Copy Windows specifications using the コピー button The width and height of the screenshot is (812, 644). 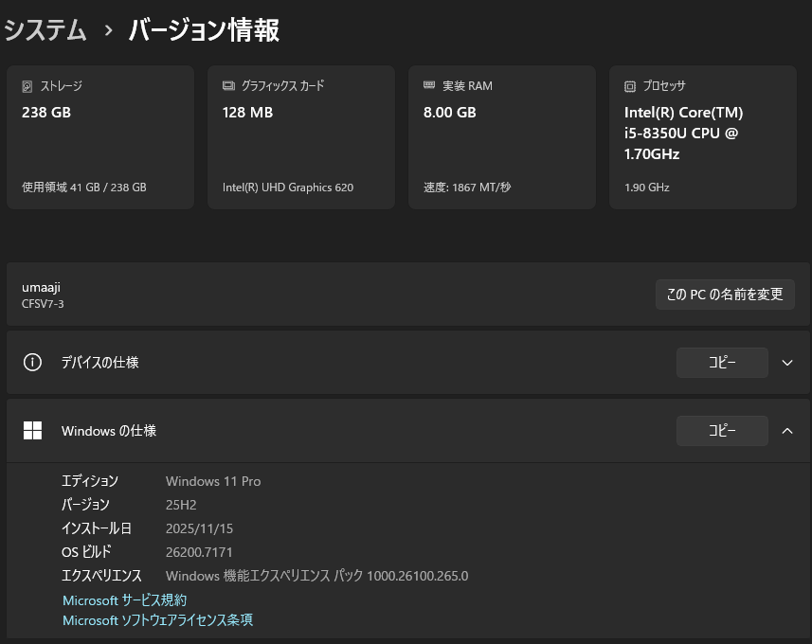click(722, 431)
